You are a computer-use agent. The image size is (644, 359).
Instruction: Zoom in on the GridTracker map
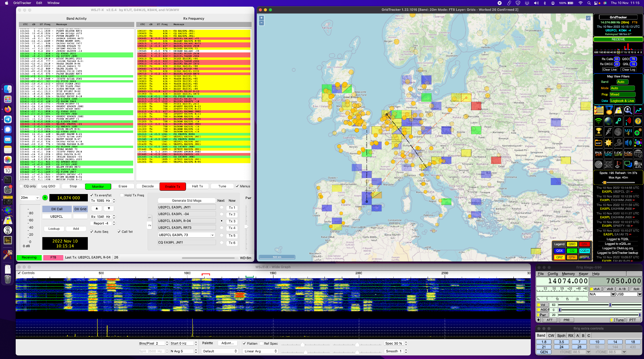pos(261,18)
